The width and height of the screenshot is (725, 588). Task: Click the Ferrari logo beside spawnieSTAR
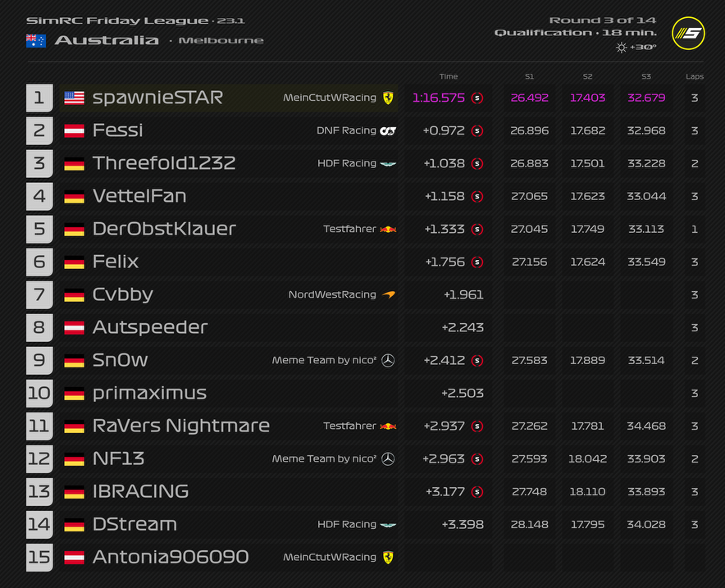pos(388,98)
